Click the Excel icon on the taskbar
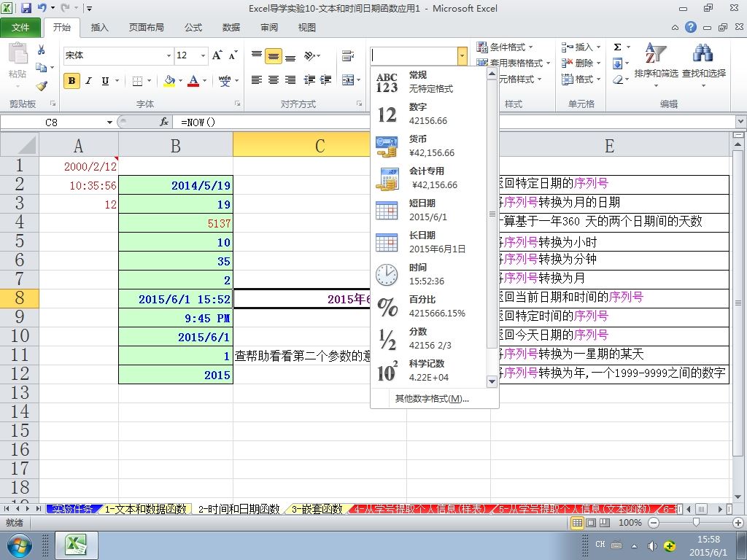747x560 pixels. (x=77, y=545)
